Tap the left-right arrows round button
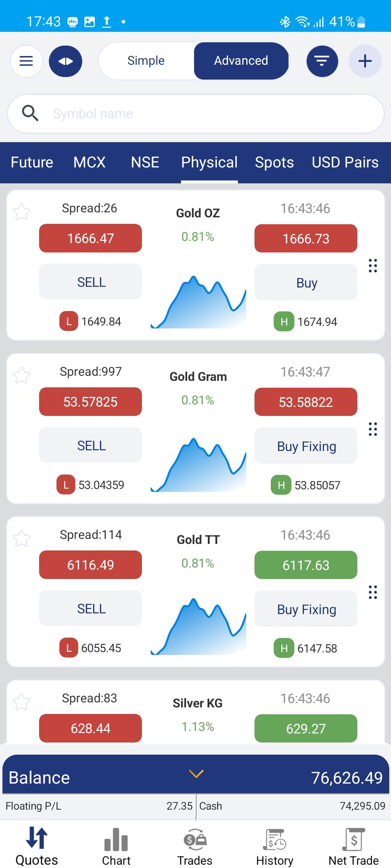Screen dimensions: 391x868 [x=66, y=61]
